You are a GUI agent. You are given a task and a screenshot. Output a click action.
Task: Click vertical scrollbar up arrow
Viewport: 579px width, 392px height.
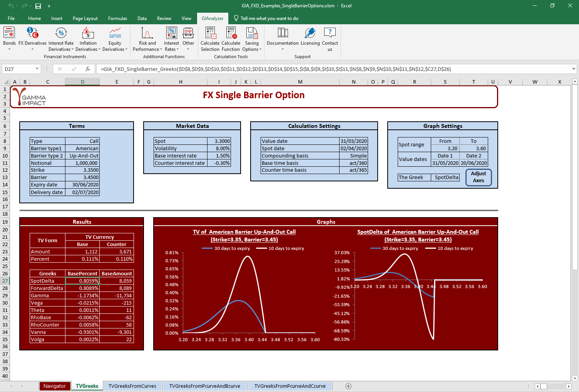click(575, 82)
